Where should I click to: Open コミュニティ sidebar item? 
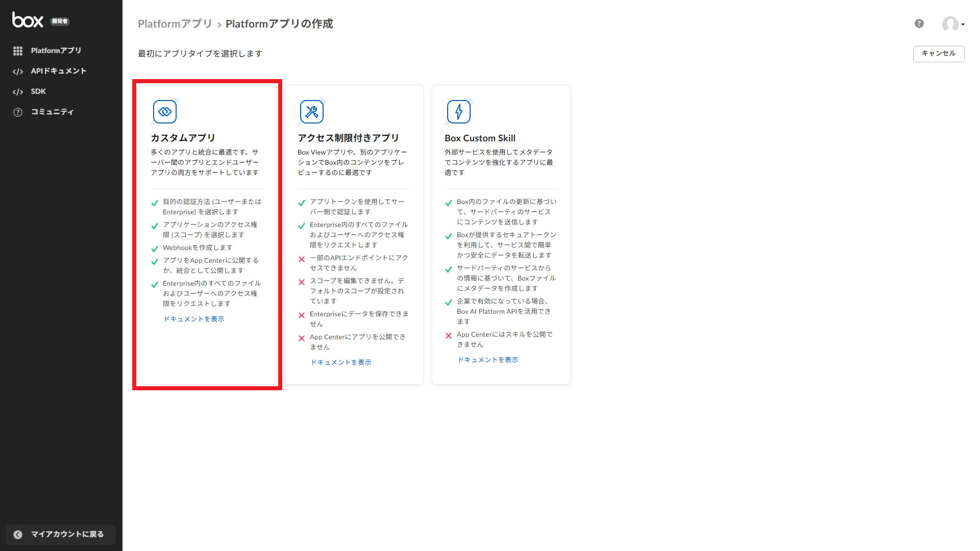coord(52,112)
